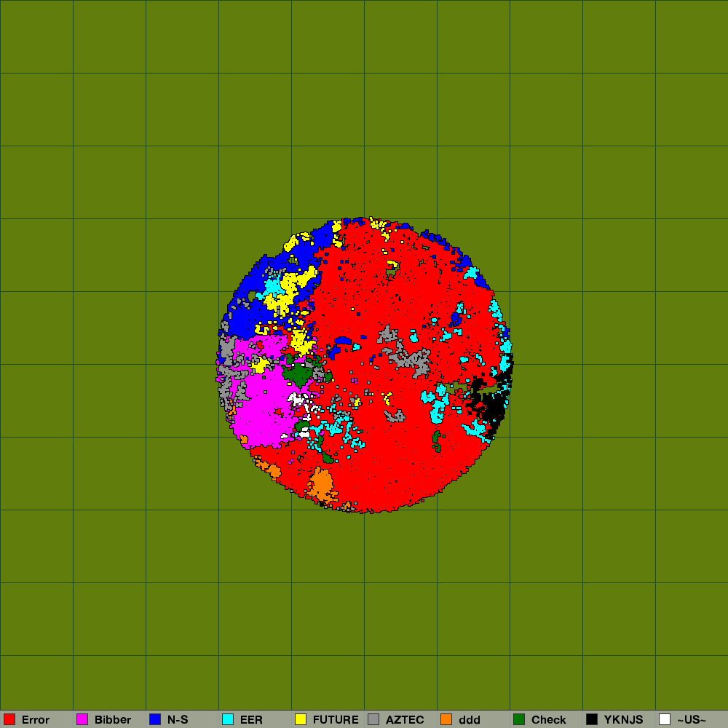728x728 pixels.
Task: Select the yellow FUTURE legend swatch
Action: pyautogui.click(x=301, y=719)
